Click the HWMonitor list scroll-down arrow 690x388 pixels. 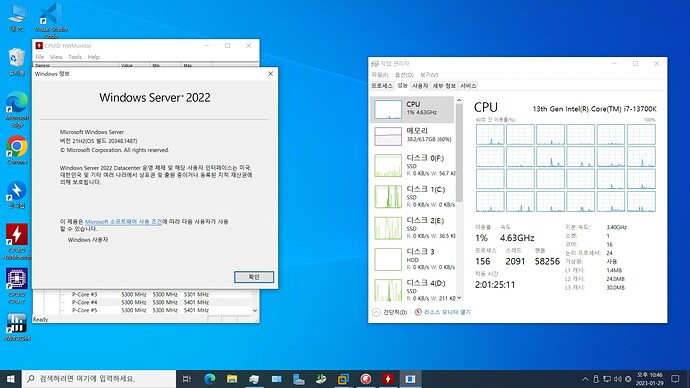coord(255,310)
